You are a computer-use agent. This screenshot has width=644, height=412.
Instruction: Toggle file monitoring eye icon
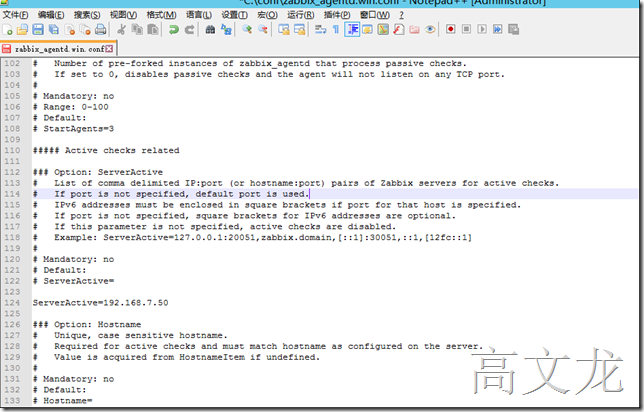tap(430, 30)
